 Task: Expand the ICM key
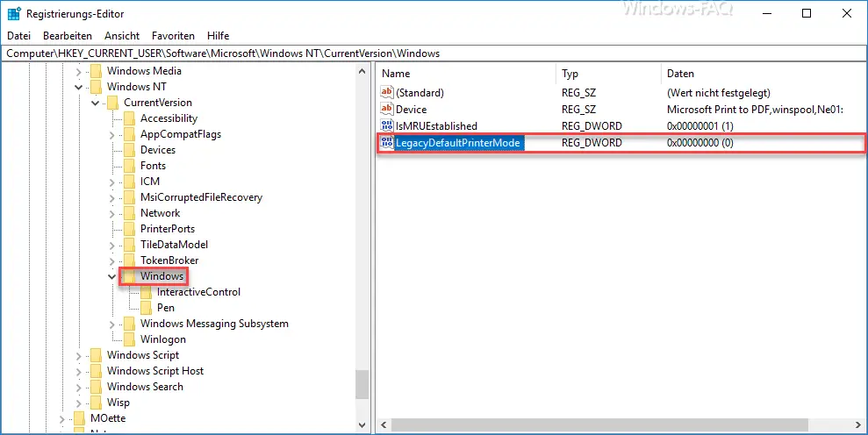111,182
